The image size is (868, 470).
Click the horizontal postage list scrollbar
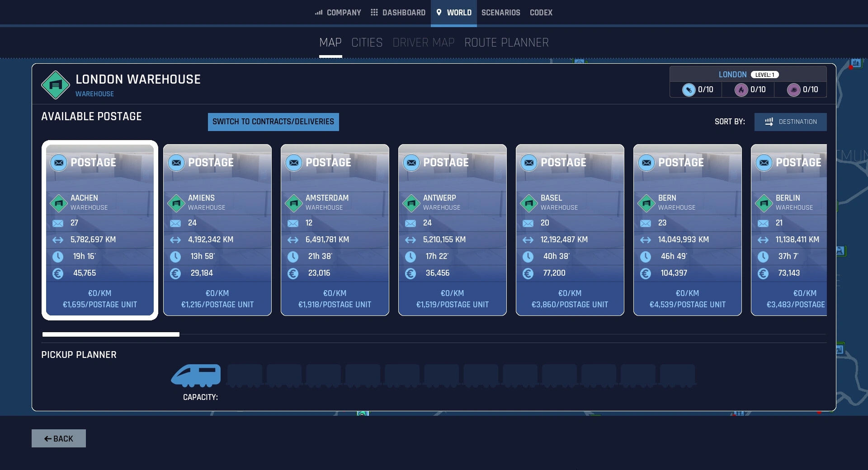point(111,334)
